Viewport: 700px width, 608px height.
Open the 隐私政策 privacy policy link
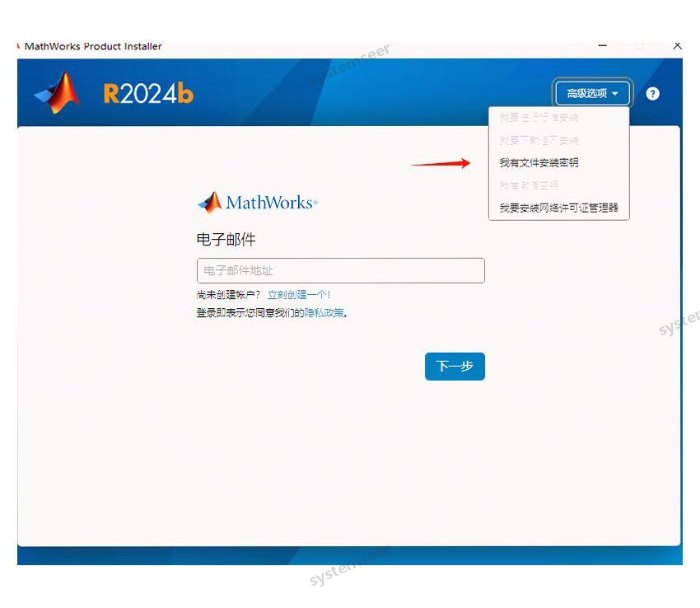(324, 313)
